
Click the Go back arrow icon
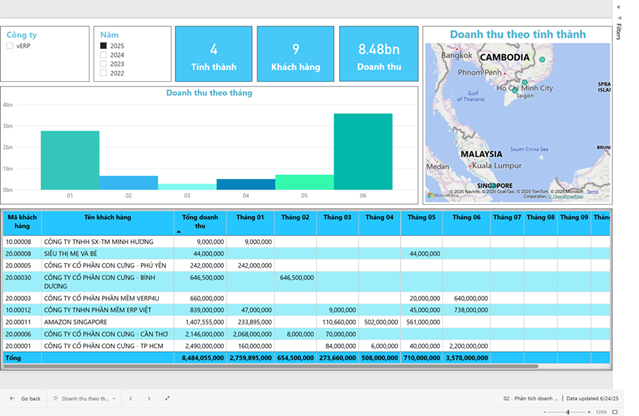(10, 398)
